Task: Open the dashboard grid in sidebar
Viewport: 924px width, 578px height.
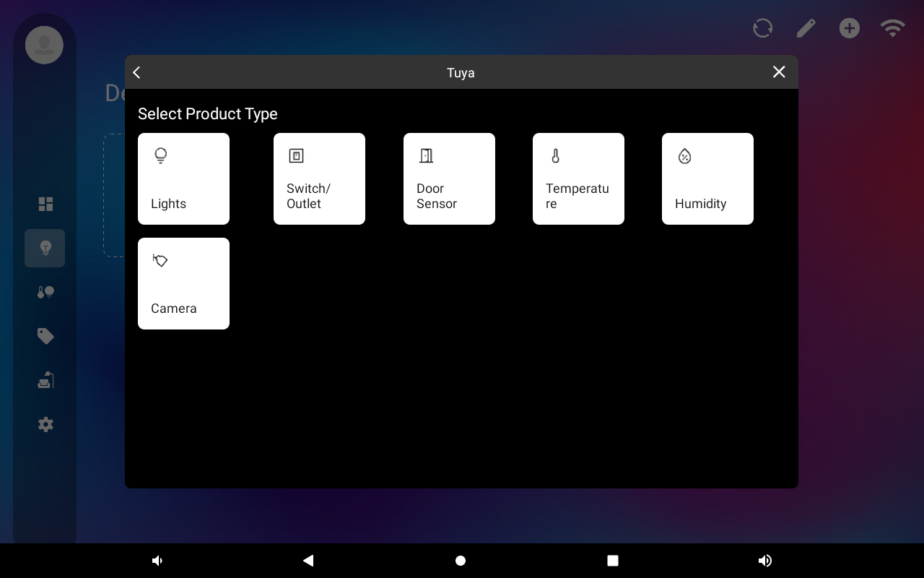Action: pos(45,204)
